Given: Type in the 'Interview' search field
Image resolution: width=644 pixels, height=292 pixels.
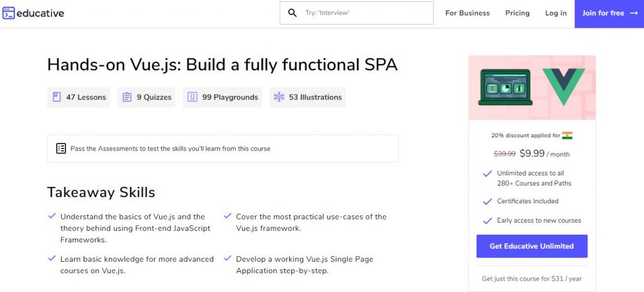Looking at the screenshot, I should tap(365, 13).
